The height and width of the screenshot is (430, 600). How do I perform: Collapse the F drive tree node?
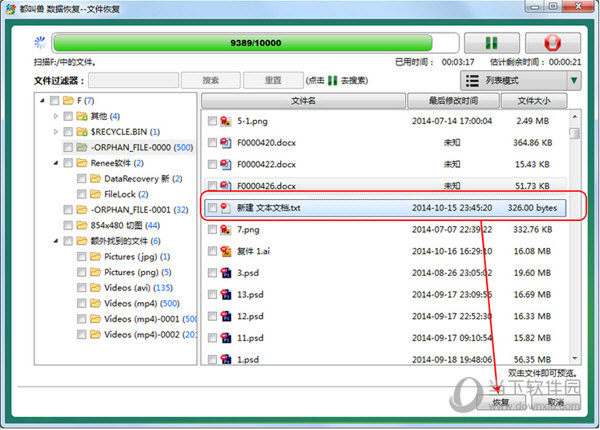(x=42, y=101)
